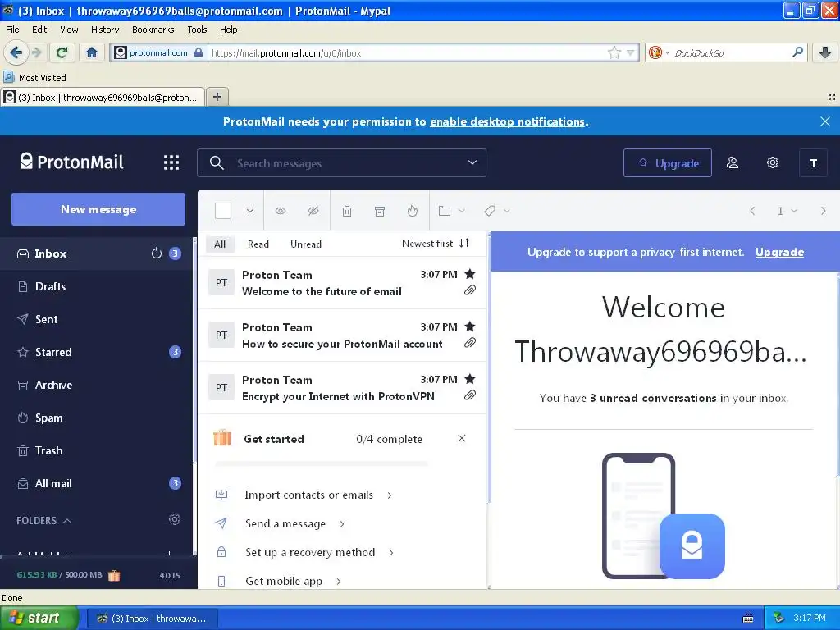Image resolution: width=840 pixels, height=630 pixels.
Task: Select the Read filter tab
Action: (258, 244)
